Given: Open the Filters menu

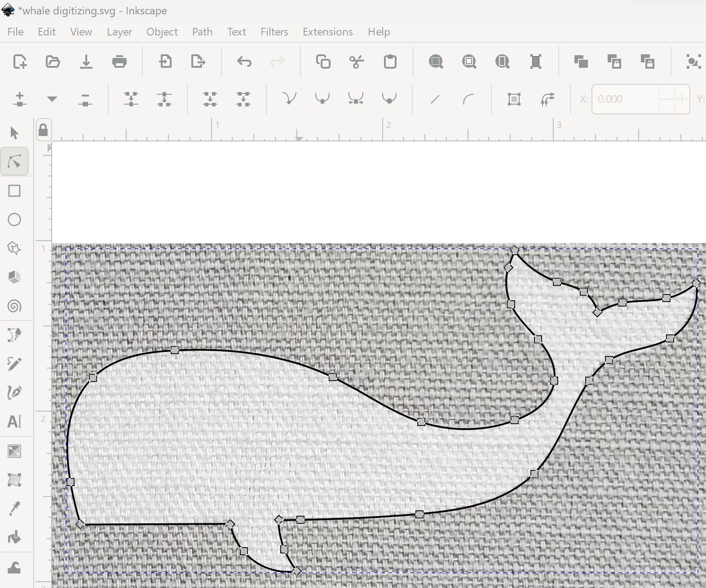Looking at the screenshot, I should coord(274,32).
